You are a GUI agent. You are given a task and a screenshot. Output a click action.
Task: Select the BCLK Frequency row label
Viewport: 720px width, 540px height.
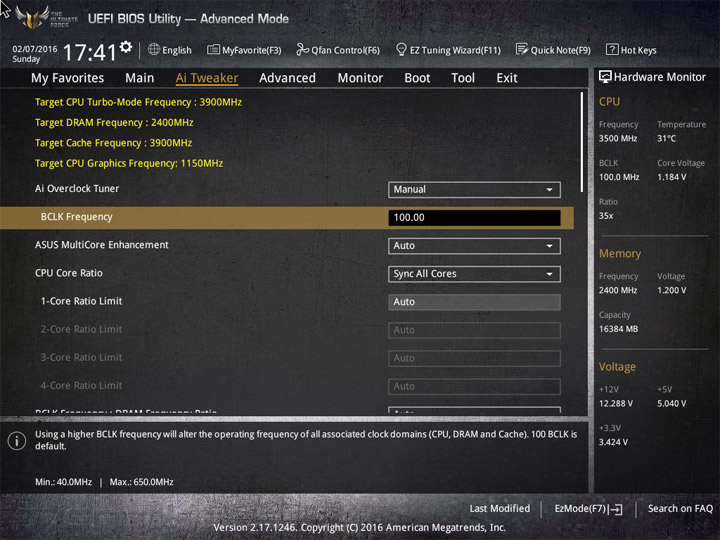[76, 217]
